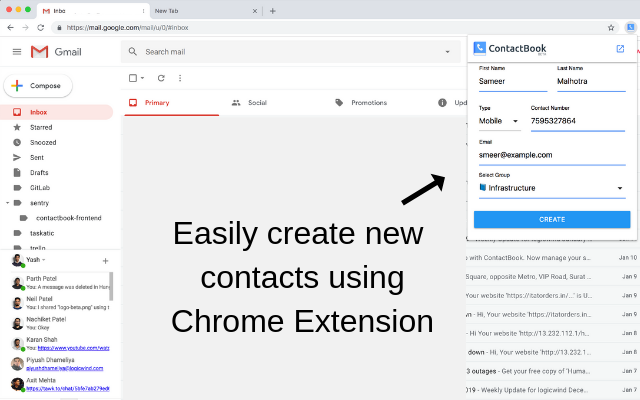Close the New Tab browser tab
Viewport: 640px width, 400px height.
[255, 11]
